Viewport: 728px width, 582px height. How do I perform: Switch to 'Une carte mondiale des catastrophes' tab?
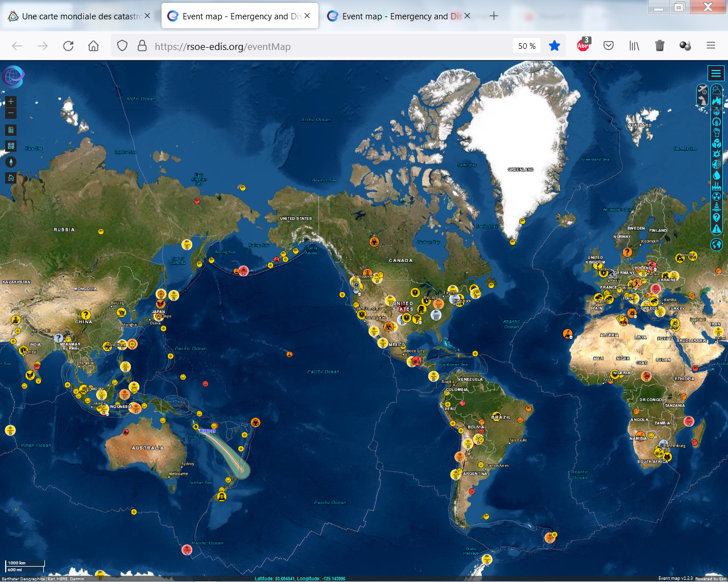point(80,16)
